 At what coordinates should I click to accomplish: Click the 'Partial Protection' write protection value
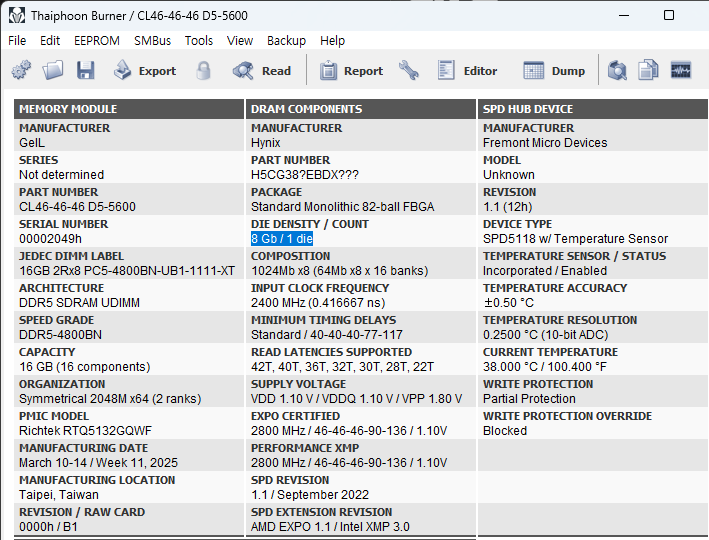[529, 399]
